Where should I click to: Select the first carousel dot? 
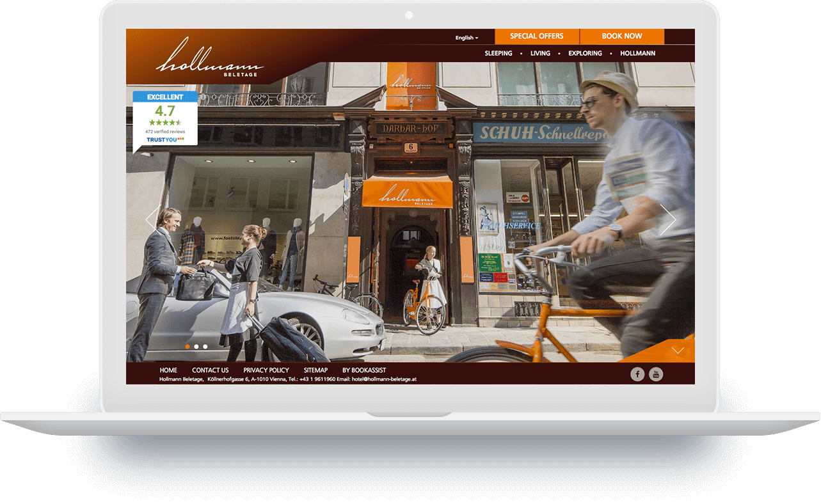pos(187,347)
